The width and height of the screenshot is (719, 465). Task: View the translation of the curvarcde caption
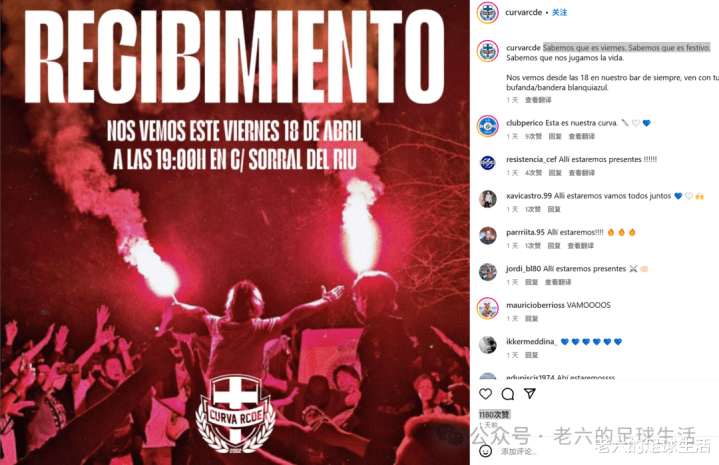click(538, 100)
